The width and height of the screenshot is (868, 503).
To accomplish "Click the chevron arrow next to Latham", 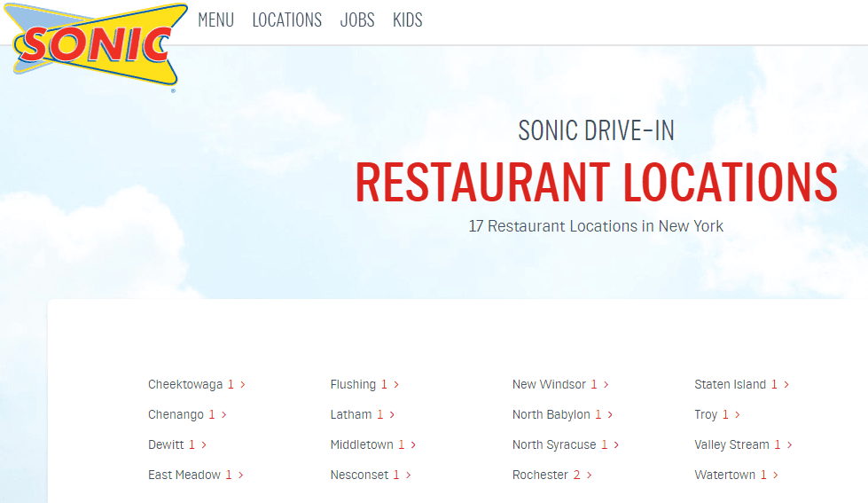I will coord(392,414).
